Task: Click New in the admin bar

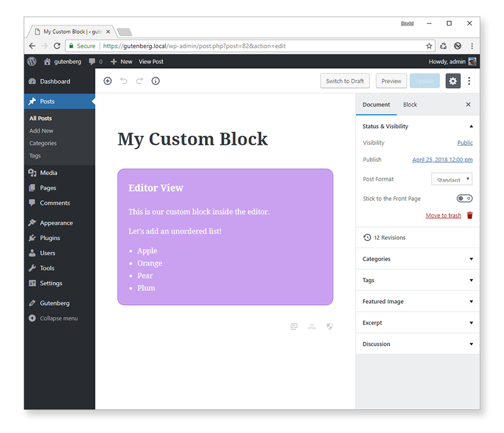Action: [122, 62]
